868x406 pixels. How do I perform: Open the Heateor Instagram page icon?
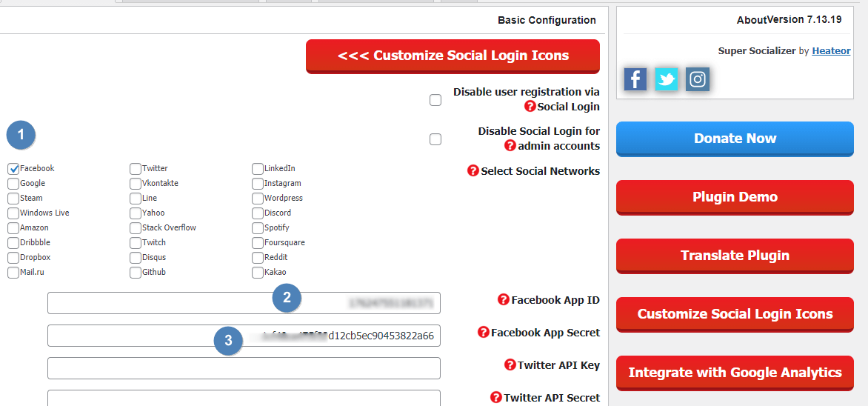pyautogui.click(x=698, y=79)
